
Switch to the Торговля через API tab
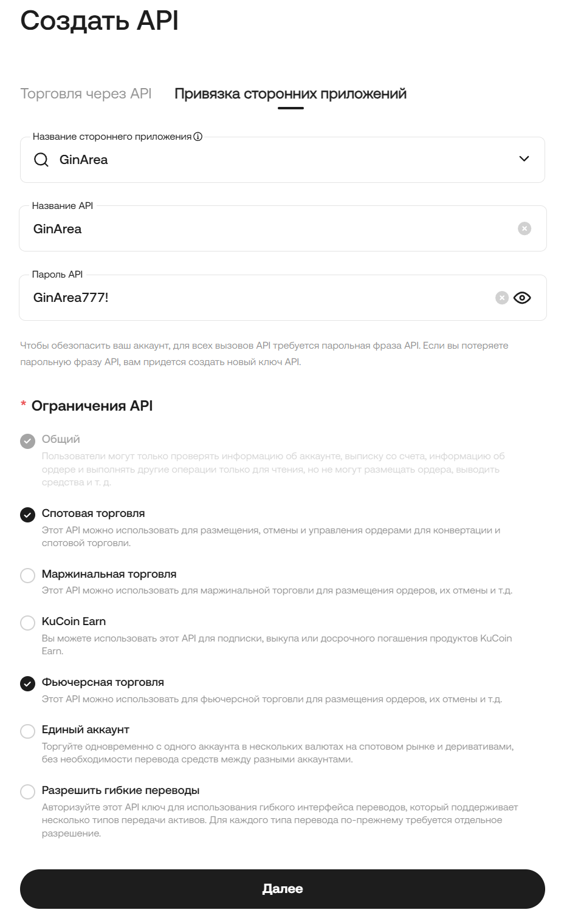click(86, 94)
